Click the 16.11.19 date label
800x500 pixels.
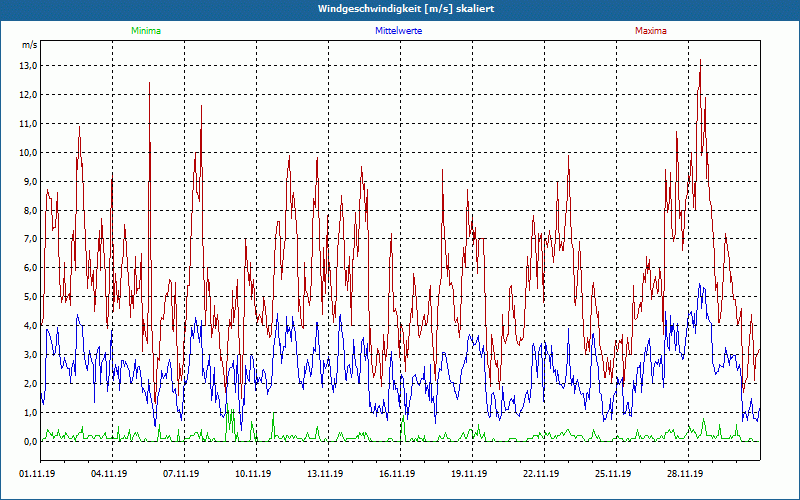tap(397, 474)
